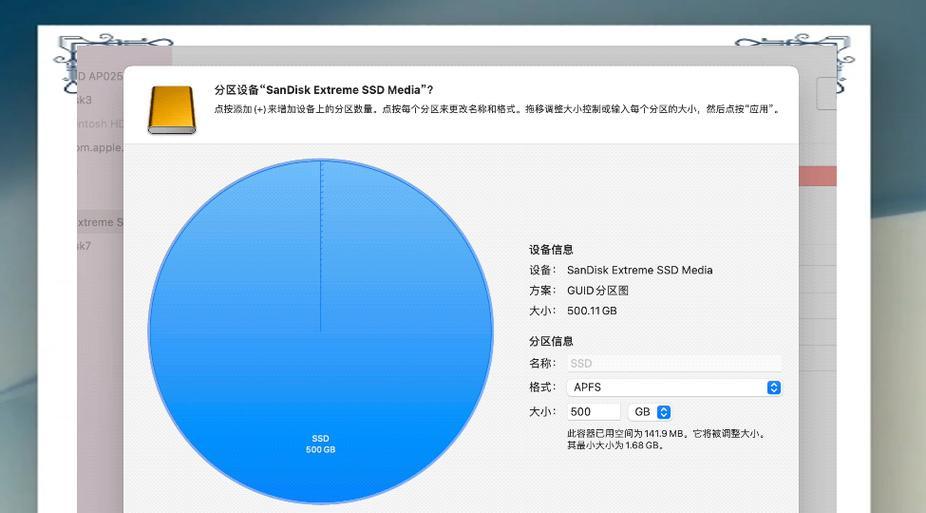Select the AP025 disk in background sidebar
The height and width of the screenshot is (513, 926).
point(100,76)
